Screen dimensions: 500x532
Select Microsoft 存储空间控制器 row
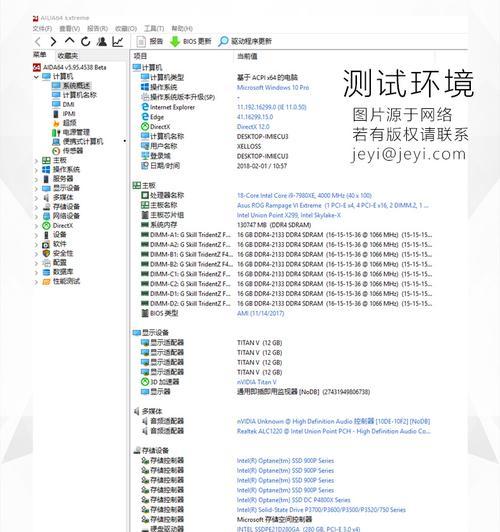(227, 519)
